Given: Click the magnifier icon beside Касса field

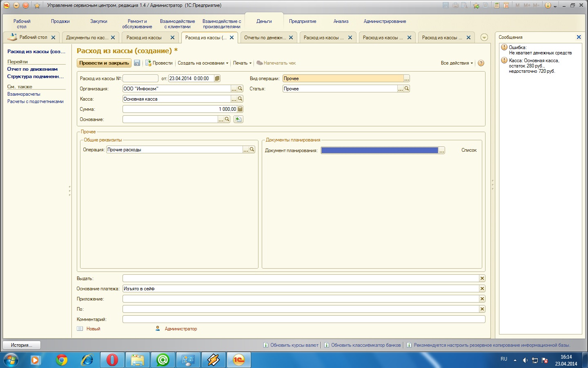Looking at the screenshot, I should 240,99.
